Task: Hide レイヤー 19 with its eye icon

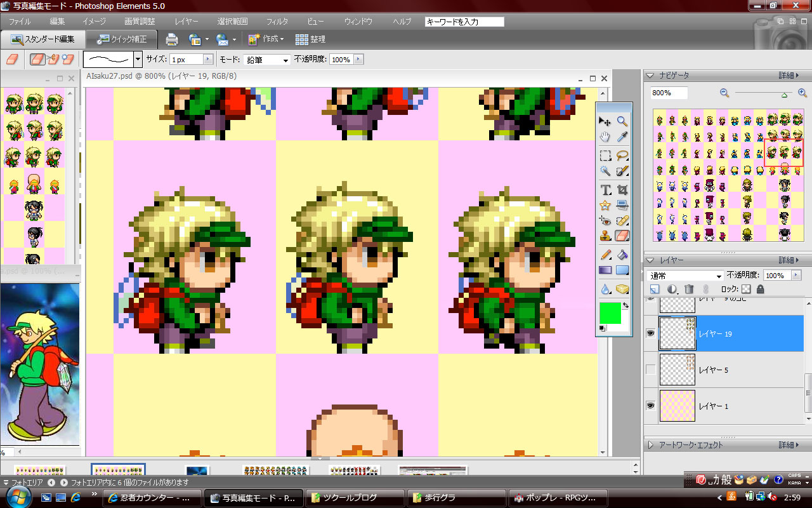Action: (650, 333)
